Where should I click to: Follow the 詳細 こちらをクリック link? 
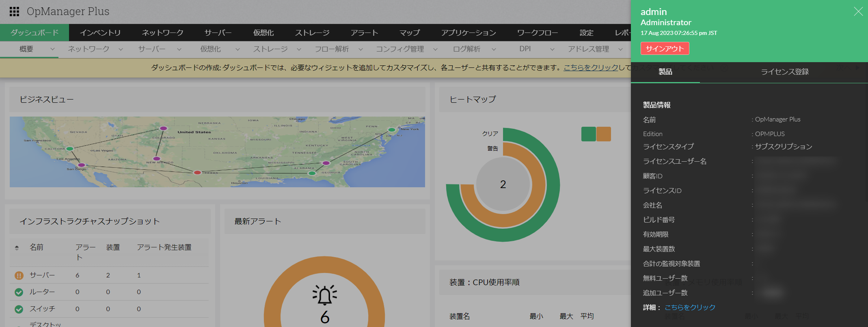(690, 308)
